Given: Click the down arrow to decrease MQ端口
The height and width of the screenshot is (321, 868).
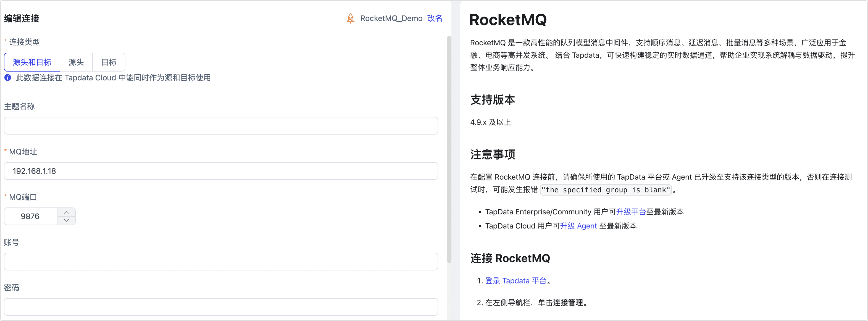Looking at the screenshot, I should tap(67, 221).
